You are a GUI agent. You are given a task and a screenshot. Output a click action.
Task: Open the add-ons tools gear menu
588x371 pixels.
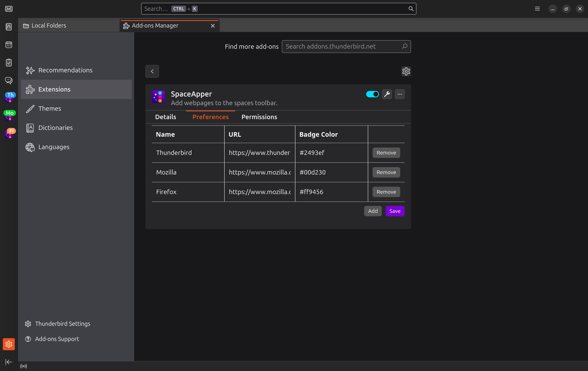click(x=406, y=71)
